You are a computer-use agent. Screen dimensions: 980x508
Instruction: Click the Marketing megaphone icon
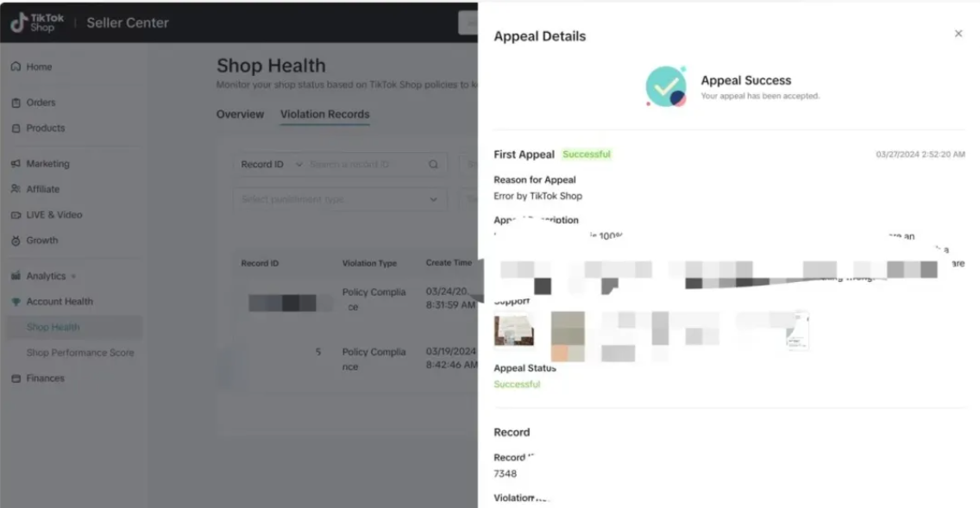click(x=16, y=164)
